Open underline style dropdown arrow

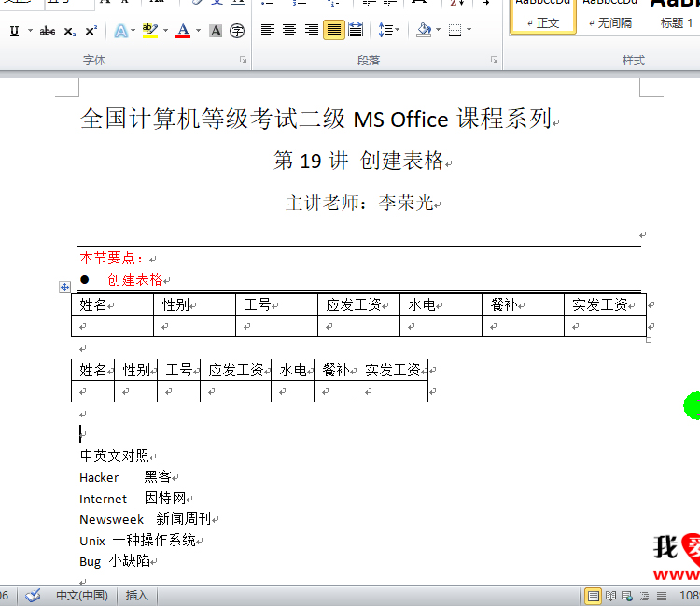tap(31, 31)
